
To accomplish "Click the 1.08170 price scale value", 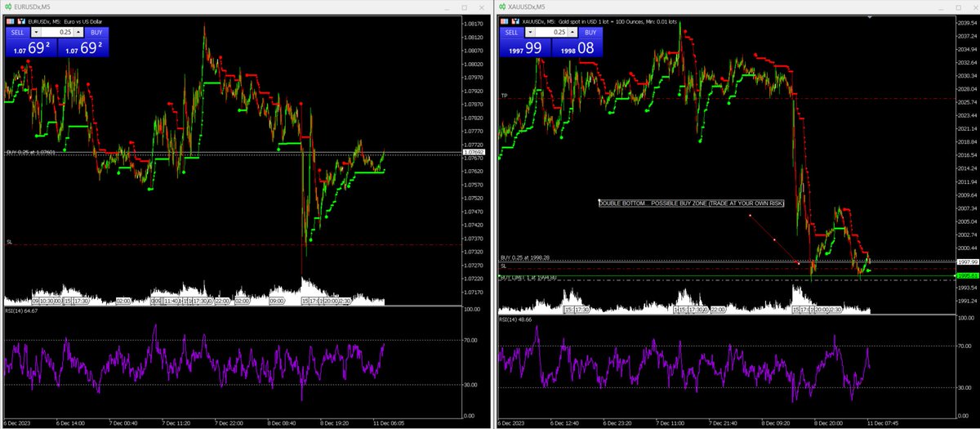I will pos(474,24).
